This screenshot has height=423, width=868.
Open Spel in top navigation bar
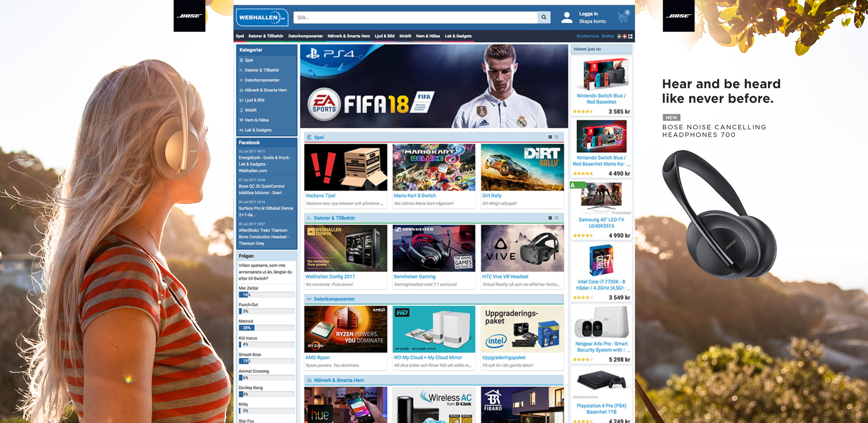[x=240, y=36]
